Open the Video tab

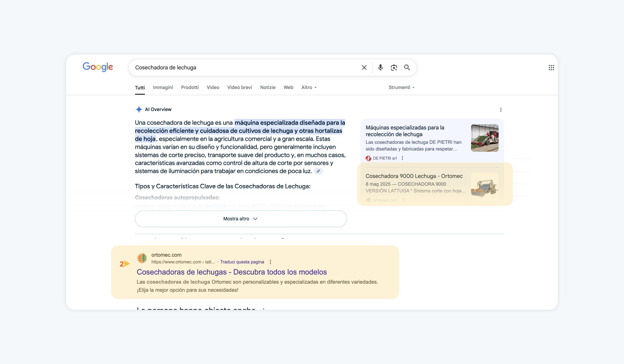point(213,87)
